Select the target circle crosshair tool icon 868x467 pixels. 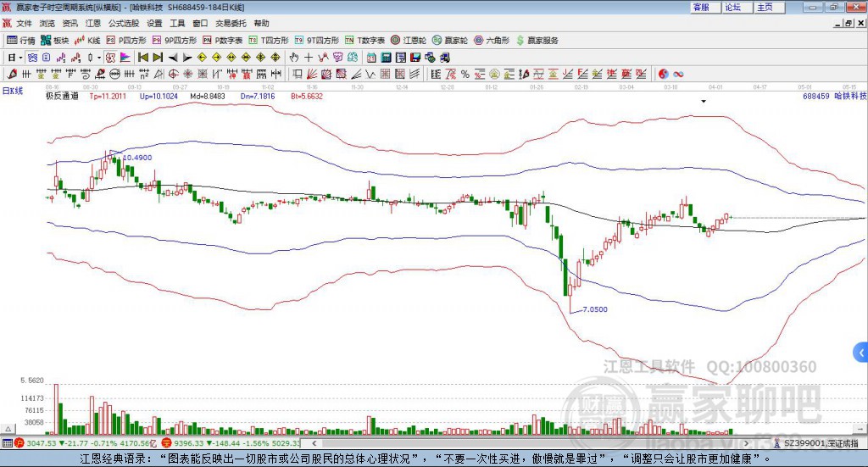pyautogui.click(x=173, y=74)
